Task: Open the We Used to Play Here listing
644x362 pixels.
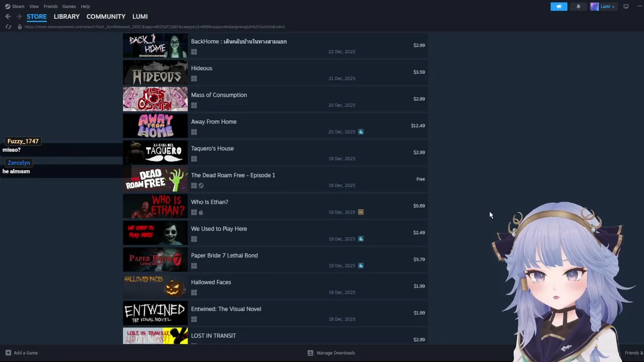Action: pyautogui.click(x=275, y=232)
